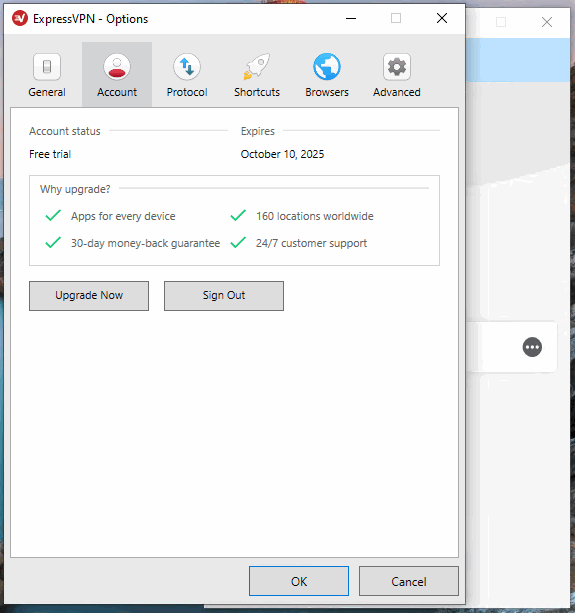Click the Sign Out button

point(224,296)
